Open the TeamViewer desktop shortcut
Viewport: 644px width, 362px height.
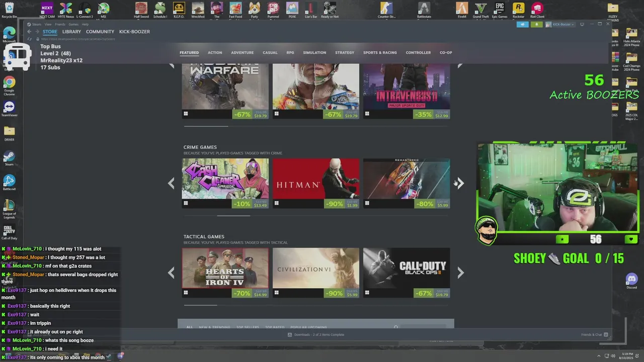click(9, 109)
